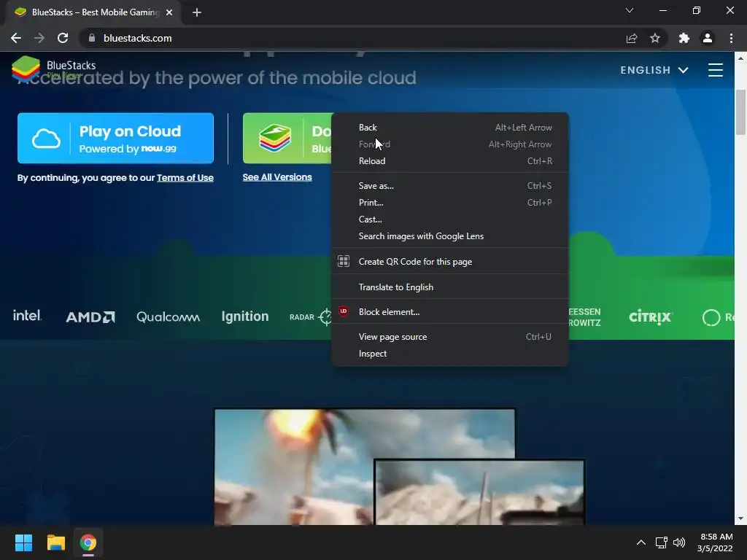The width and height of the screenshot is (747, 560).
Task: Choose Reload in context menu
Action: pos(449,161)
